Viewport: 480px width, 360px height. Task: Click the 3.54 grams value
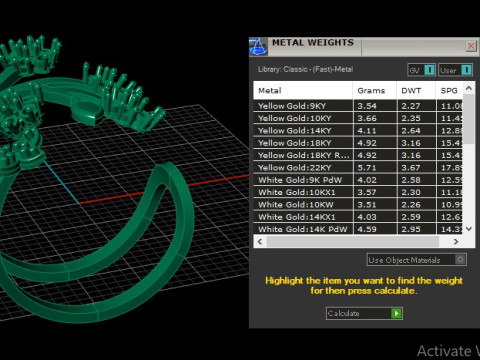pos(367,106)
